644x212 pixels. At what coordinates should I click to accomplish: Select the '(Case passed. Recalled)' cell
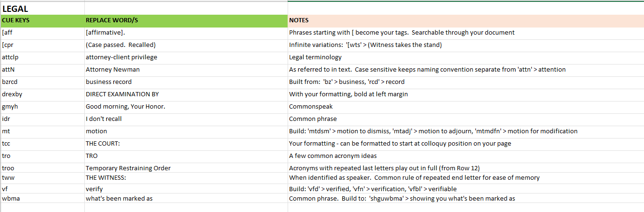click(x=186, y=46)
